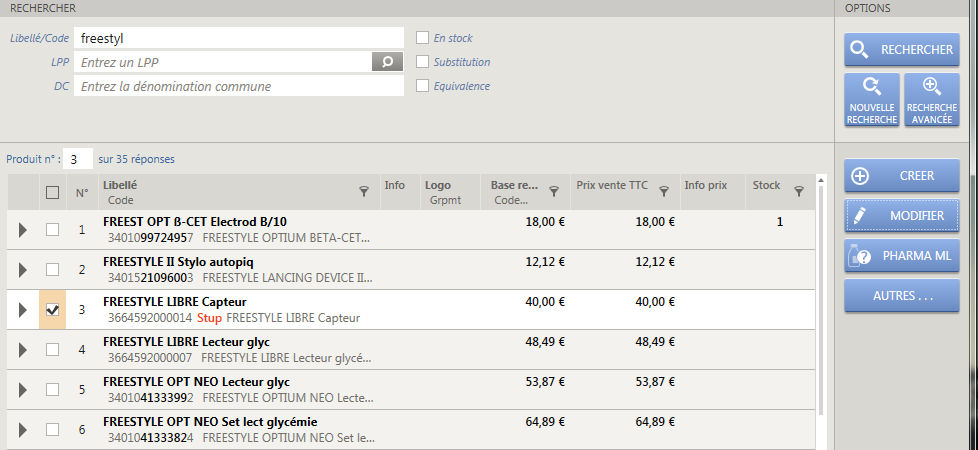This screenshot has width=978, height=450.
Task: Click the Info column header
Action: coord(394,185)
